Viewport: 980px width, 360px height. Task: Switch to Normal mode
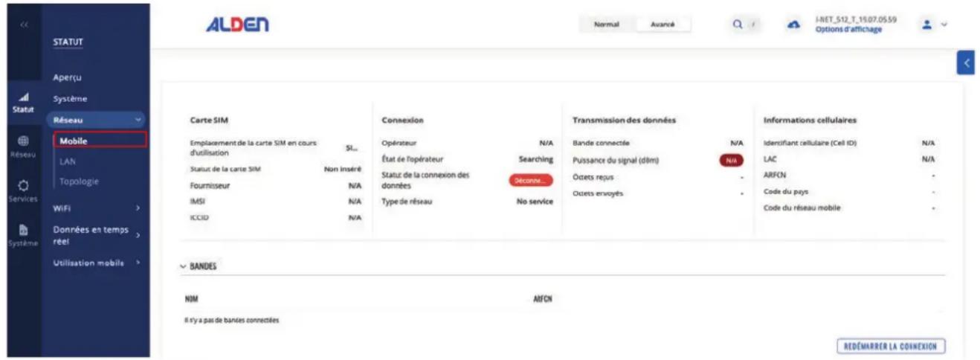(607, 25)
